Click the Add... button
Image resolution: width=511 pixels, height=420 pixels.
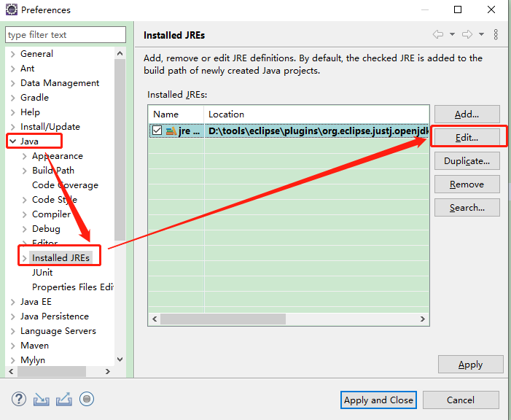pos(467,114)
